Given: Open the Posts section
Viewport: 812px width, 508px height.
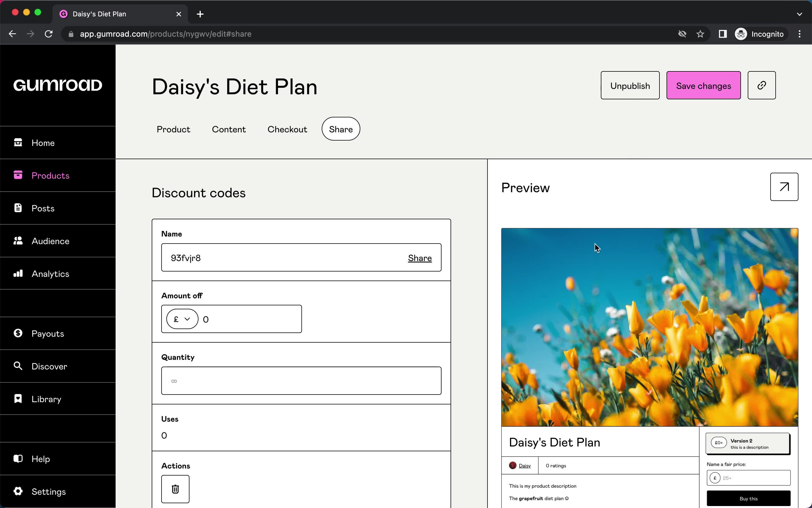Looking at the screenshot, I should coord(58,208).
